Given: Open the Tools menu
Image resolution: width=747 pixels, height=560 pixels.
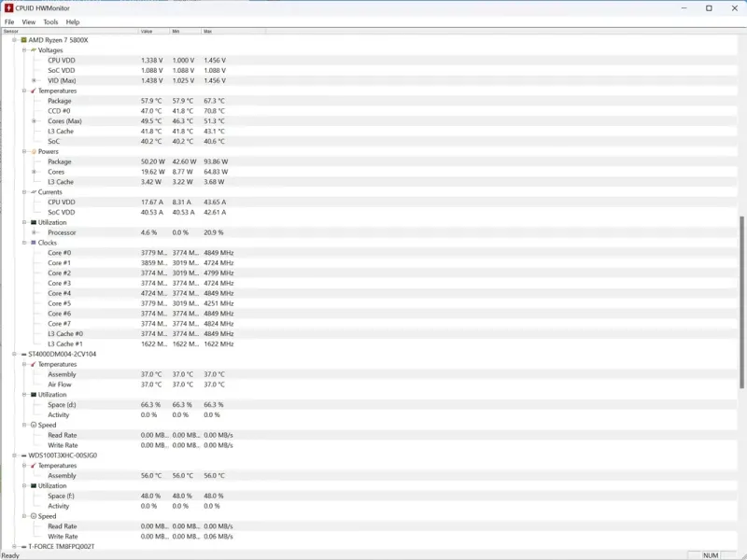Looking at the screenshot, I should [50, 21].
